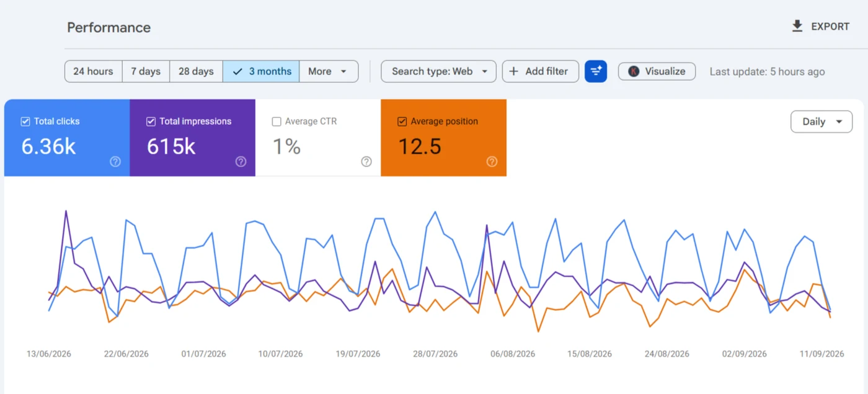The image size is (868, 394).
Task: Open the Search type: Web dropdown
Action: 438,71
